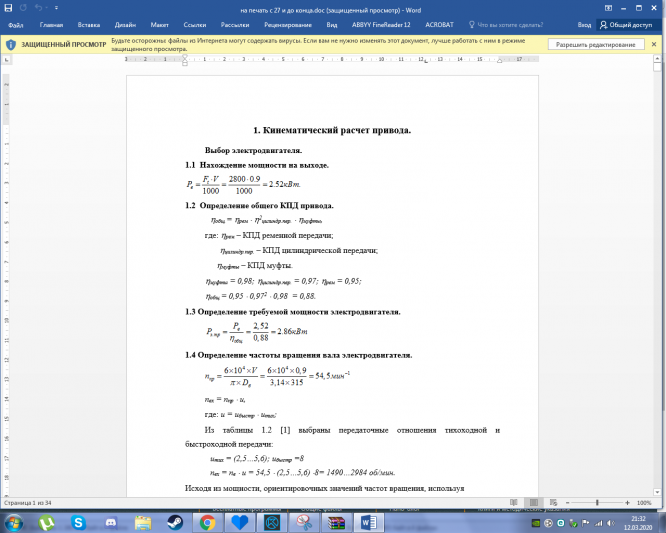The height and width of the screenshot is (533, 666).
Task: Open the scissors snipping app on taskbar
Action: coord(304,522)
